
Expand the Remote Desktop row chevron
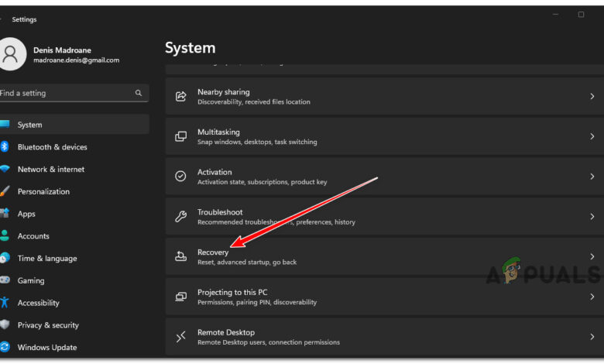pyautogui.click(x=592, y=337)
